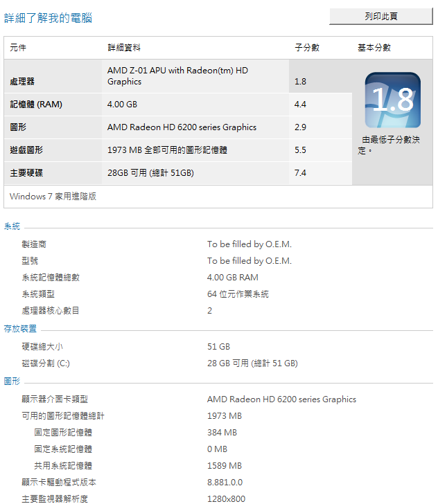
Task: Click the 磁碟分割 (C:) label
Action: [x=46, y=363]
